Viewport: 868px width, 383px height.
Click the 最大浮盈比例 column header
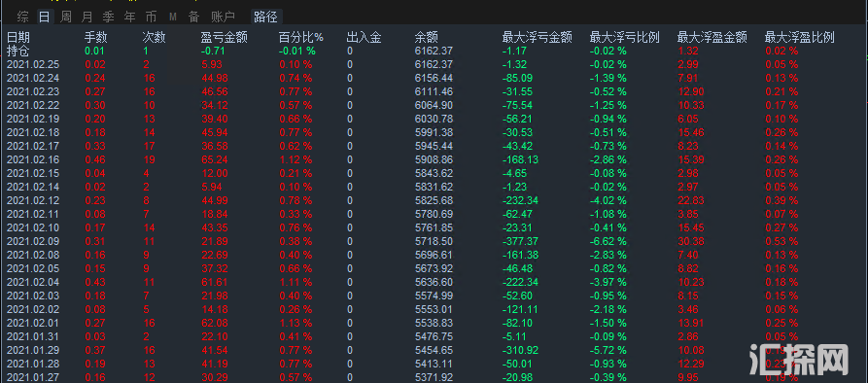coord(799,38)
